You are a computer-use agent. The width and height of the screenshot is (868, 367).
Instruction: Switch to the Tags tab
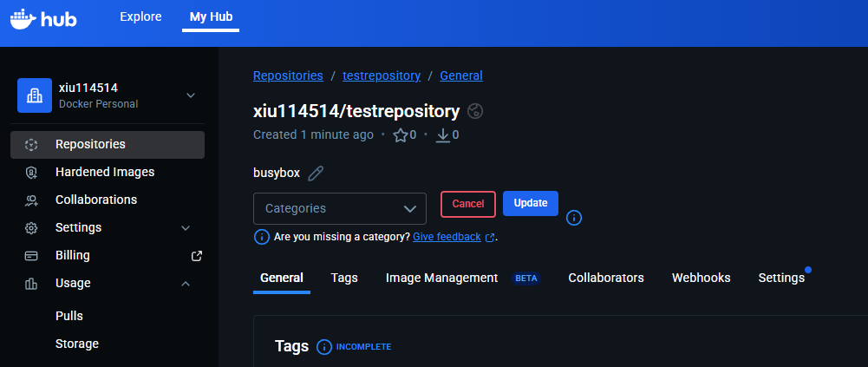344,278
